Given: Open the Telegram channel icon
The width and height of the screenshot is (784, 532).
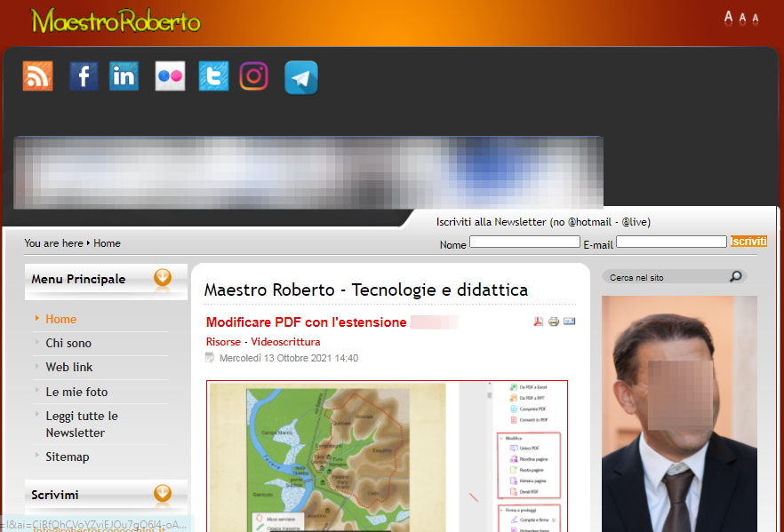Looking at the screenshot, I should pos(301,78).
